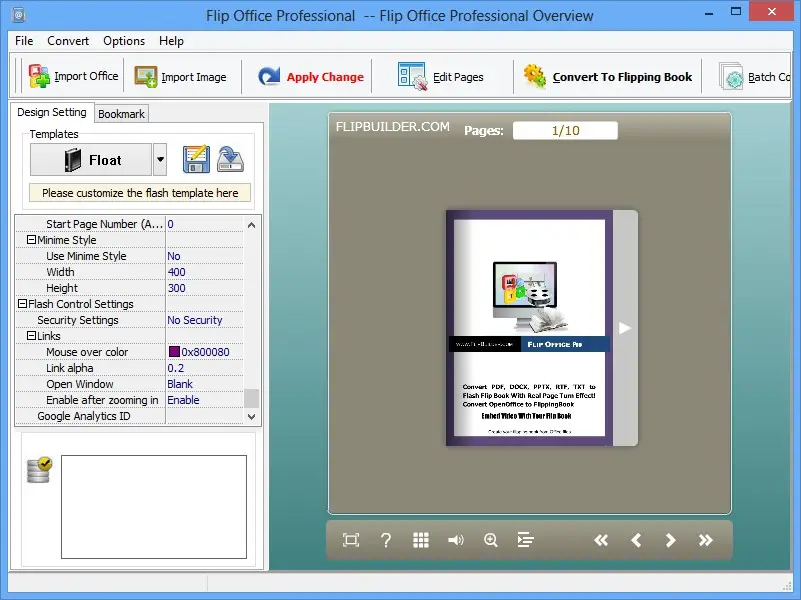Flip the book using the white side arrow
This screenshot has height=600, width=801.
coord(625,328)
